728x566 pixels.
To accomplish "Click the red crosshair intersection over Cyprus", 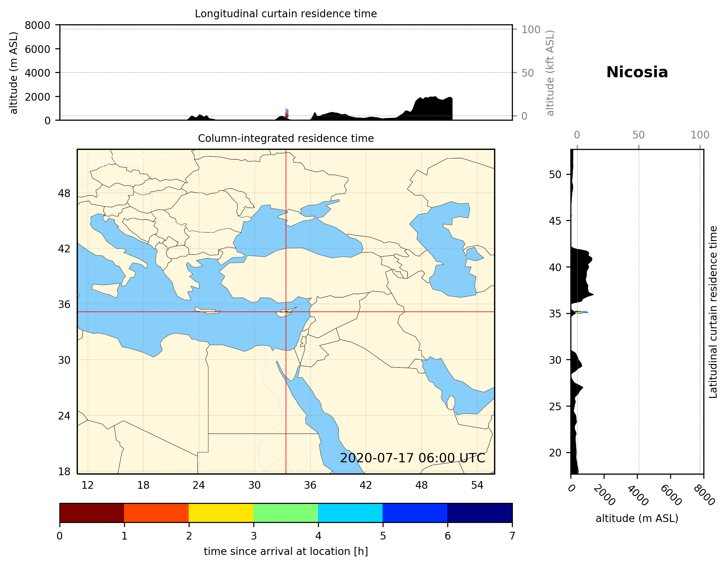I will point(286,312).
